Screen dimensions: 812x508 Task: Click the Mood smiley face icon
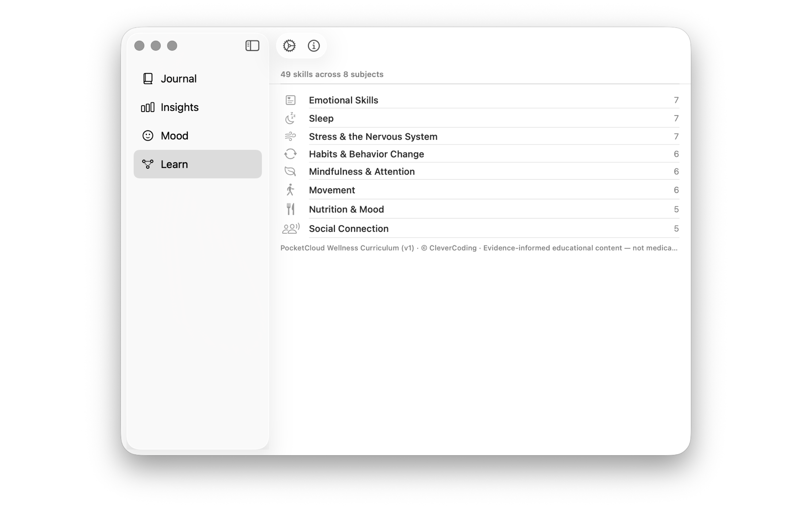point(148,136)
